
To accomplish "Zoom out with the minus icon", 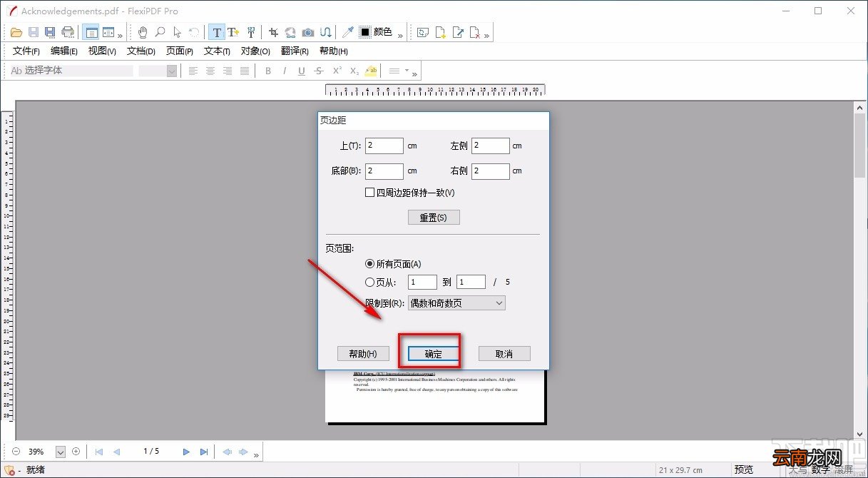I will point(16,452).
